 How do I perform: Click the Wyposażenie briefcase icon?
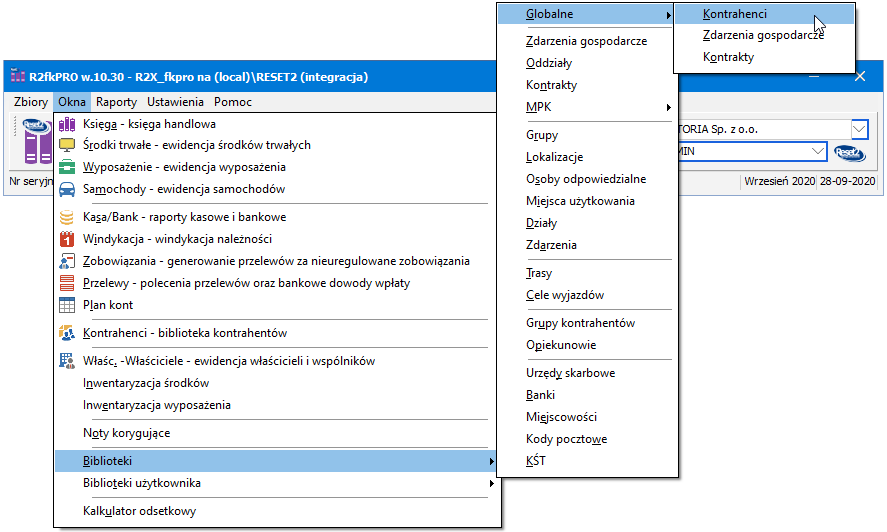(x=67, y=167)
